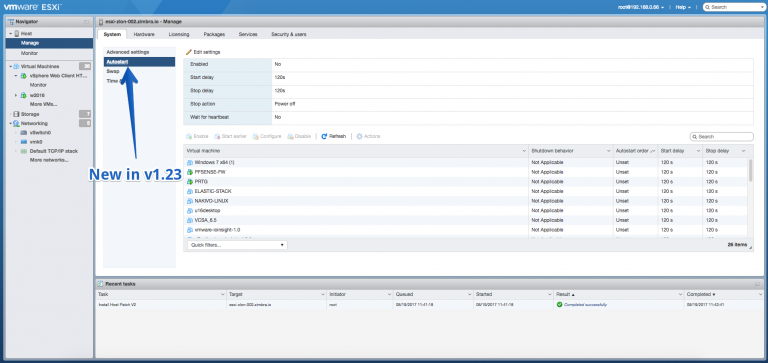Open the Help dropdown menu

tap(683, 7)
